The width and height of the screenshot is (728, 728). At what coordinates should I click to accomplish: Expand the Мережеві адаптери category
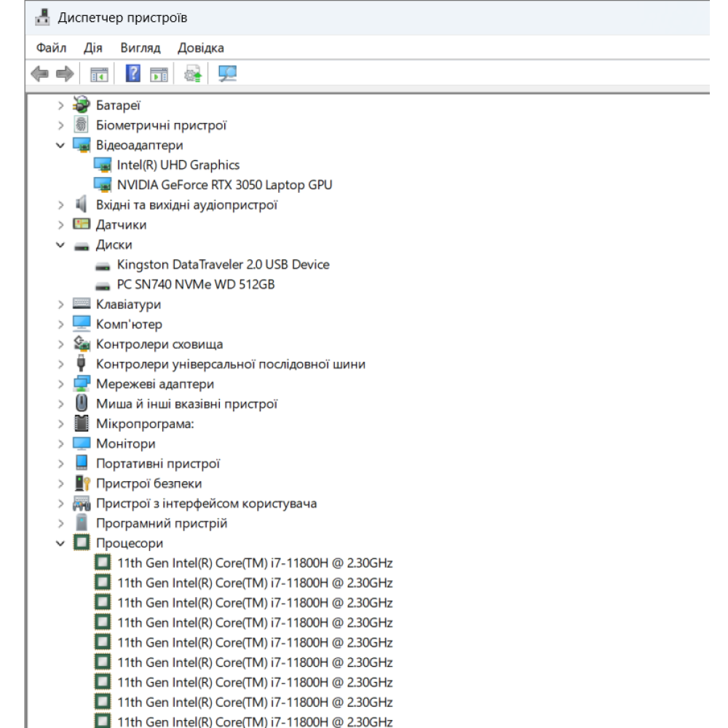point(60,384)
